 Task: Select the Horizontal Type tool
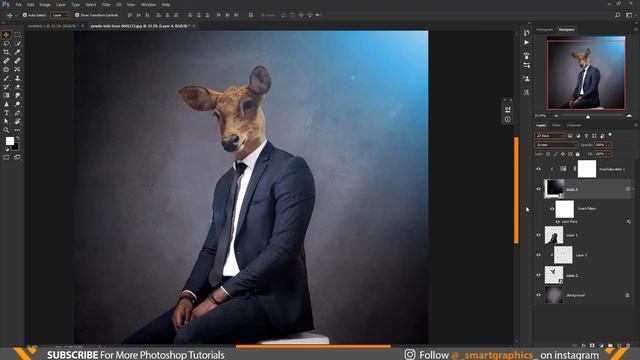[x=6, y=113]
